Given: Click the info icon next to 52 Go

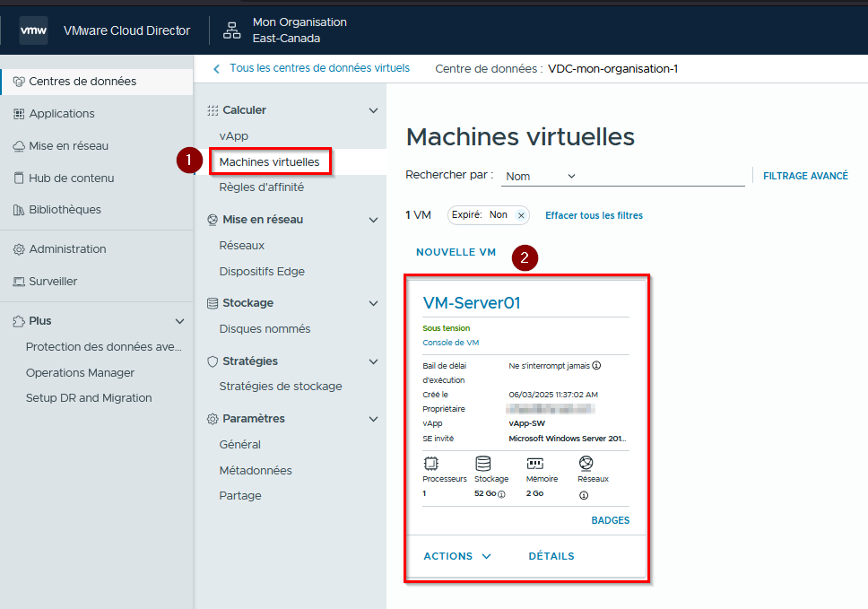Looking at the screenshot, I should click(501, 494).
